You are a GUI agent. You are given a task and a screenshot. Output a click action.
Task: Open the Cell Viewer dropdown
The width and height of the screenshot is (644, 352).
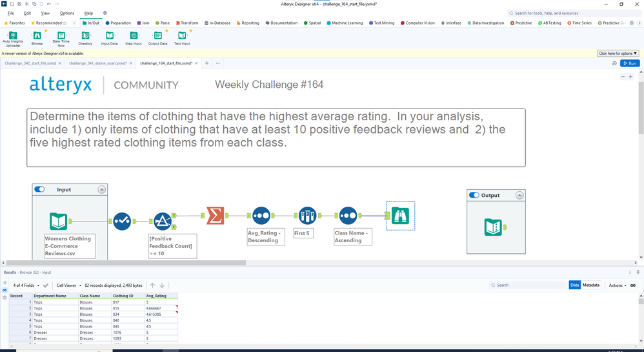point(68,285)
